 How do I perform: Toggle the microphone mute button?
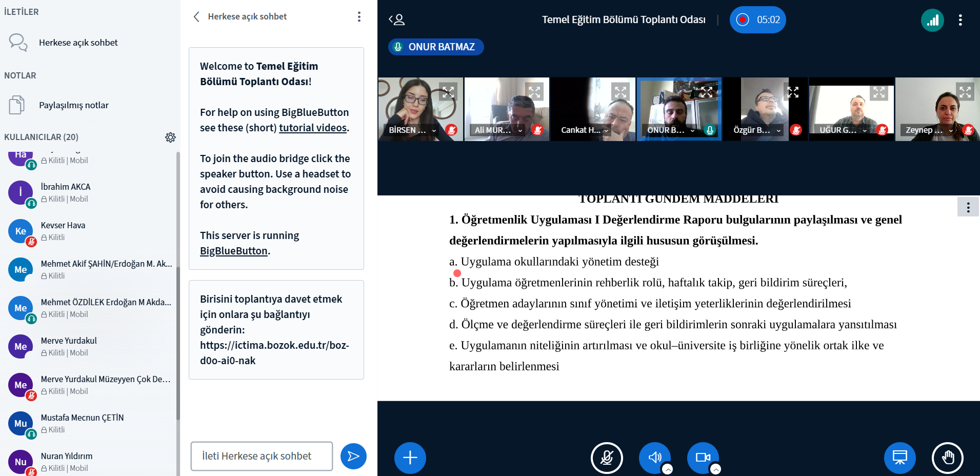[x=607, y=458]
